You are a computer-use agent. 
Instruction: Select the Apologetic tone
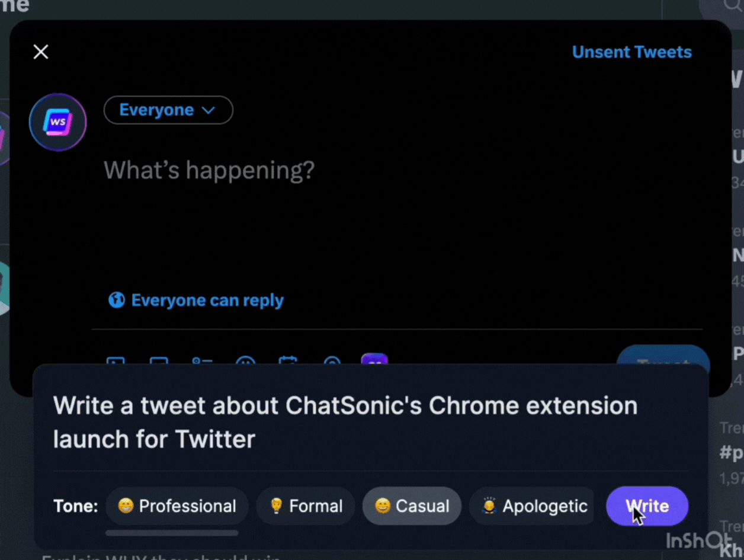531,506
